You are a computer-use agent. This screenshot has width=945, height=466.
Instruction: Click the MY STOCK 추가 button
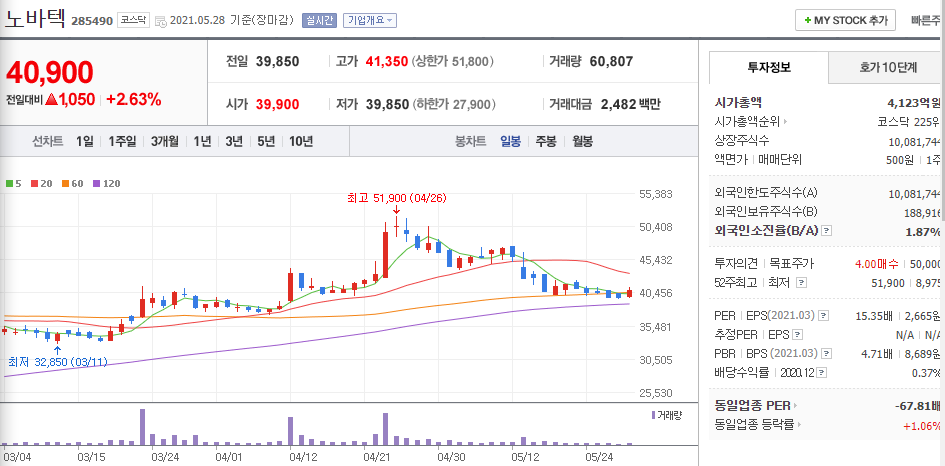(845, 20)
